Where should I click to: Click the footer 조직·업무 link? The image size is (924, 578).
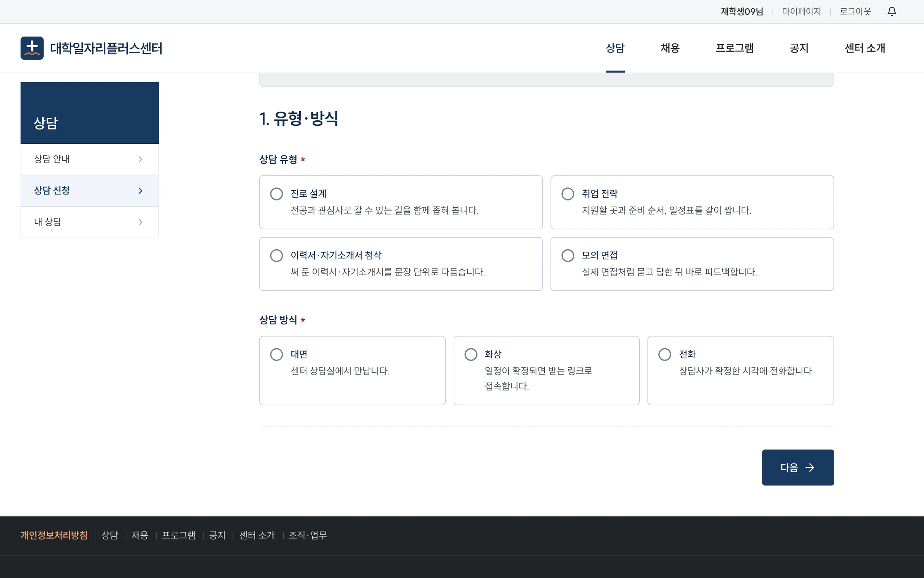308,535
